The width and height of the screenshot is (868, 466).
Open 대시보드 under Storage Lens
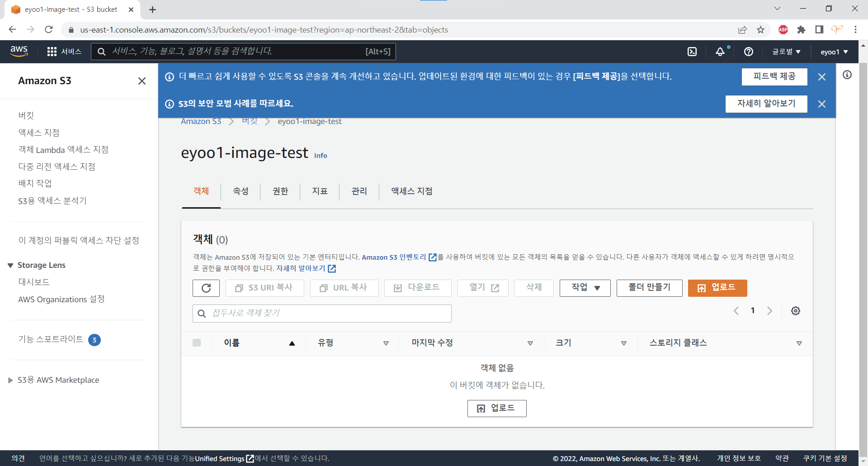coord(34,282)
